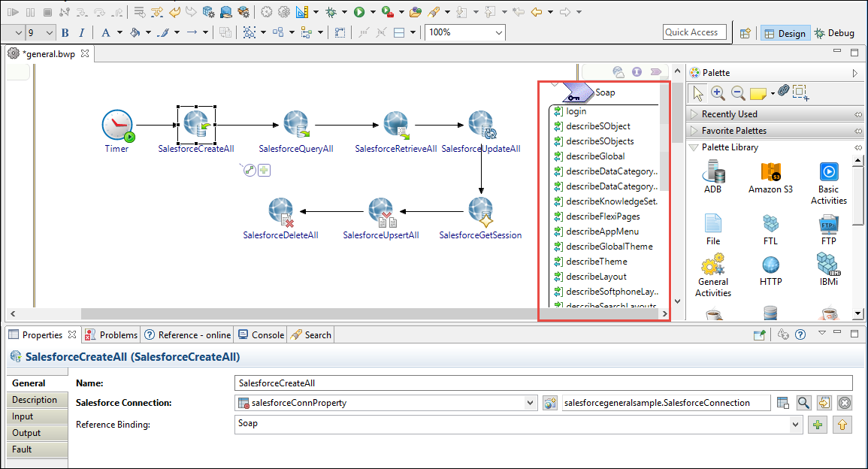Image resolution: width=868 pixels, height=469 pixels.
Task: Open the Amazon S3 palette
Action: coord(770,177)
